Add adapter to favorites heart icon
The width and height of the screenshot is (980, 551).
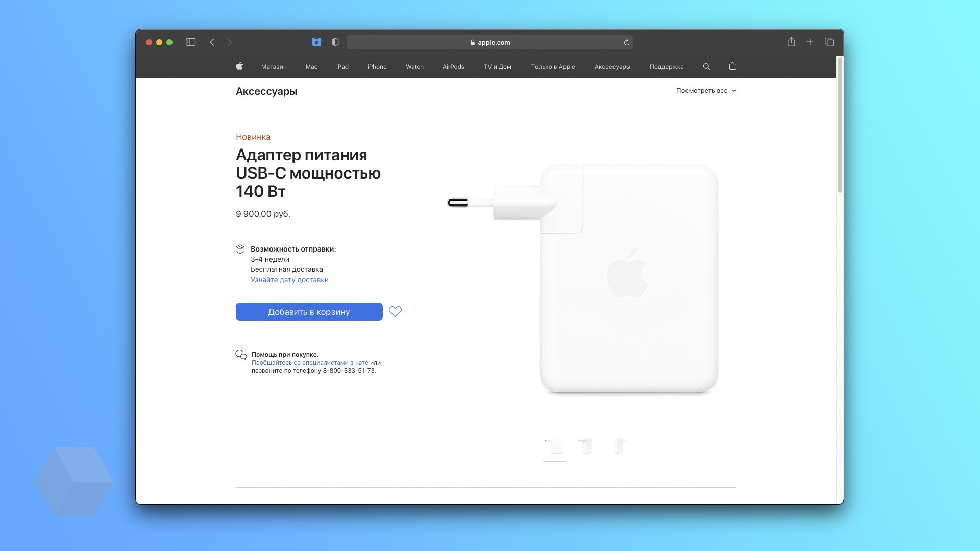tap(395, 312)
